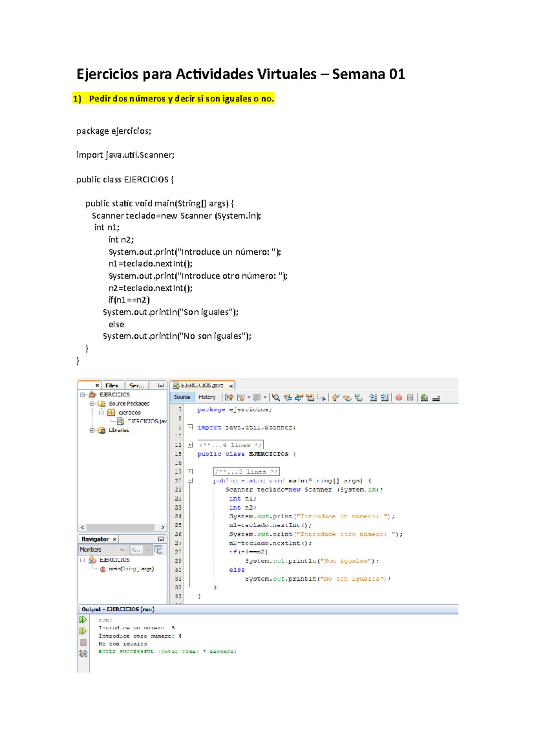Image resolution: width=534 pixels, height=756 pixels.
Task: Switch to the Files tab
Action: click(112, 386)
